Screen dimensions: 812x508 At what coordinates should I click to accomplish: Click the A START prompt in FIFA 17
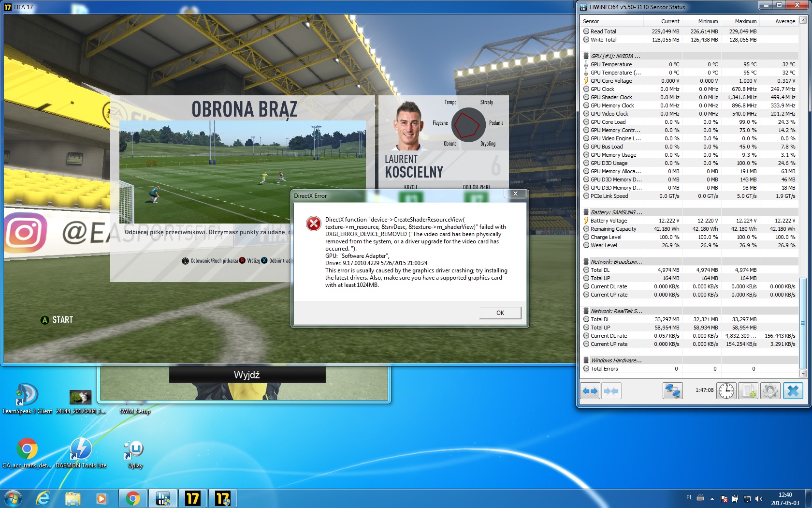[57, 320]
